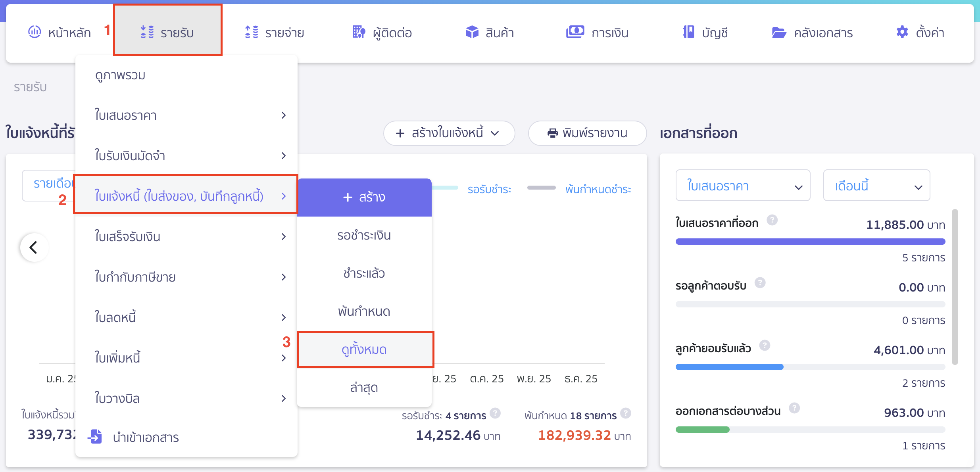
Task: Open the ใบเสนอราคา document type dropdown
Action: pos(743,185)
